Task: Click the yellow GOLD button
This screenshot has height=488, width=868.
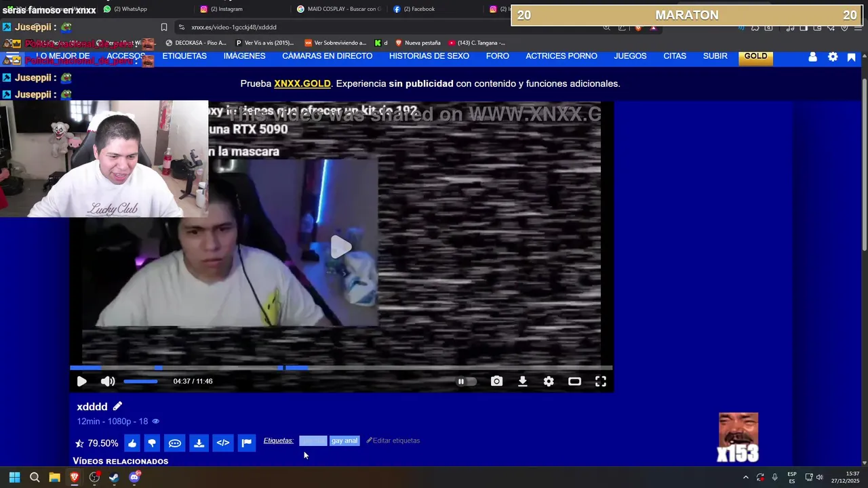Action: tap(755, 58)
